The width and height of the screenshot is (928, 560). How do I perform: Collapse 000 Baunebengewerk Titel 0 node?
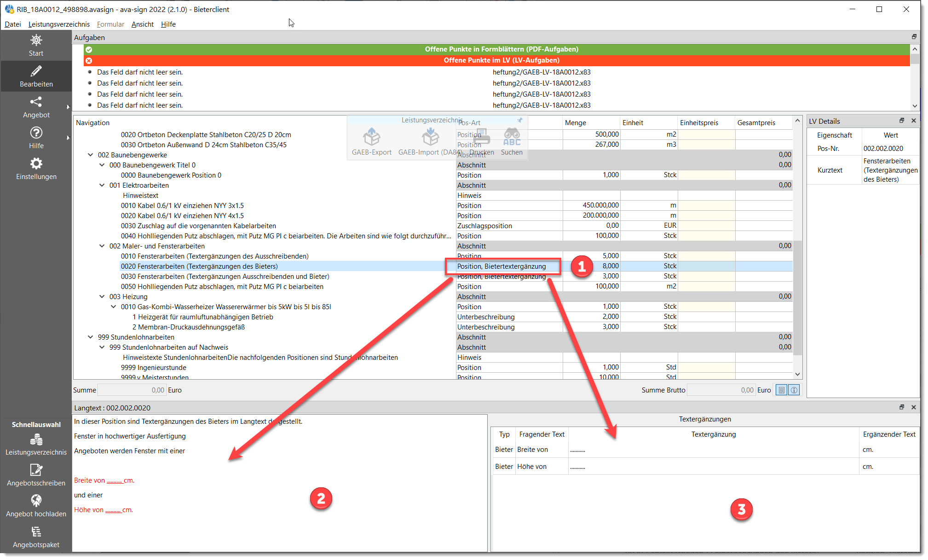pyautogui.click(x=102, y=165)
